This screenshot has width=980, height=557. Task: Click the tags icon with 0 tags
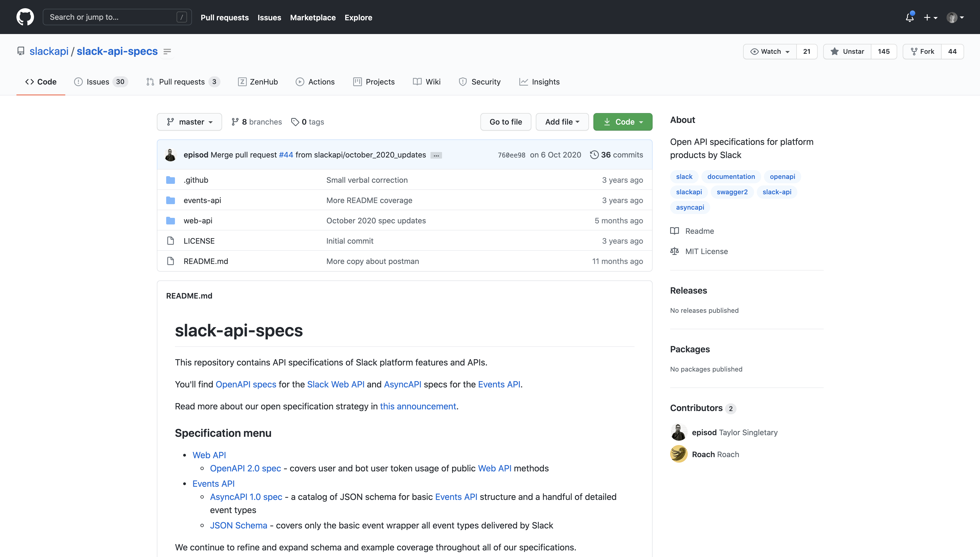[x=295, y=122]
